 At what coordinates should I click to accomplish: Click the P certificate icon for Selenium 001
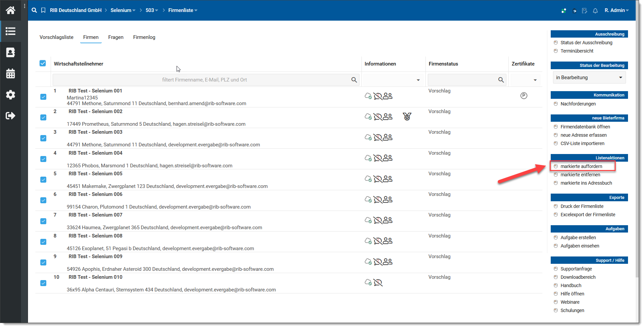[524, 96]
